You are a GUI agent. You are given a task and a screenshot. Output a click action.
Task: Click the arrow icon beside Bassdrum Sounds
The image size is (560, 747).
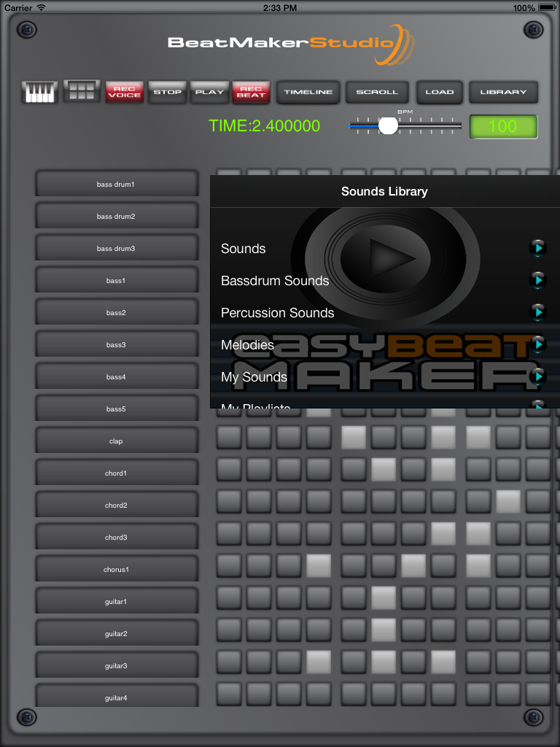[x=537, y=281]
